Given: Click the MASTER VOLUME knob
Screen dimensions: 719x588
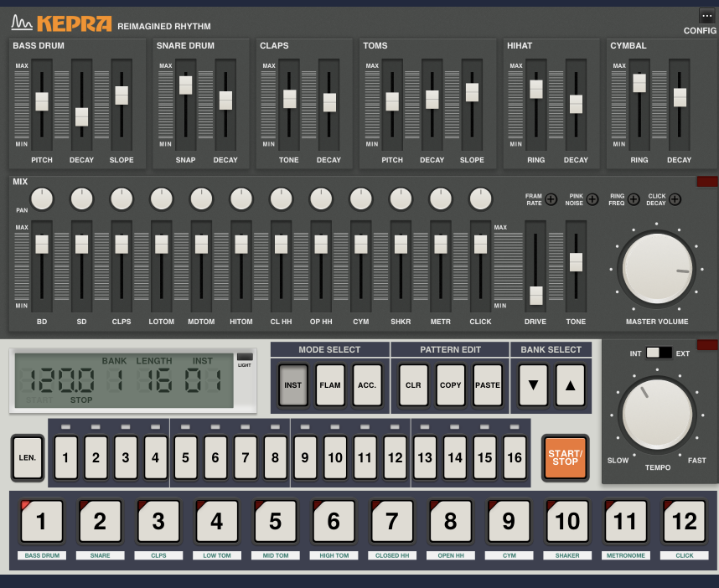Looking at the screenshot, I should click(x=657, y=269).
